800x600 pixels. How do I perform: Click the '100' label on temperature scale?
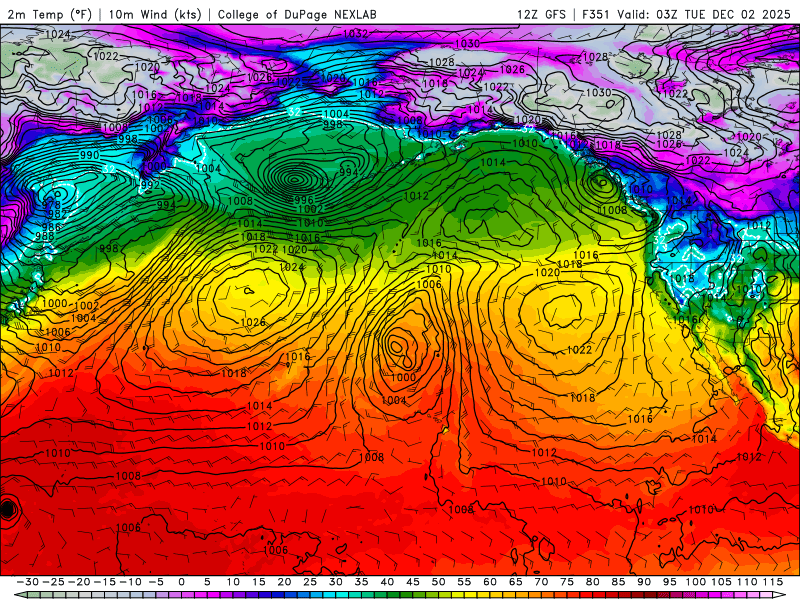point(695,582)
